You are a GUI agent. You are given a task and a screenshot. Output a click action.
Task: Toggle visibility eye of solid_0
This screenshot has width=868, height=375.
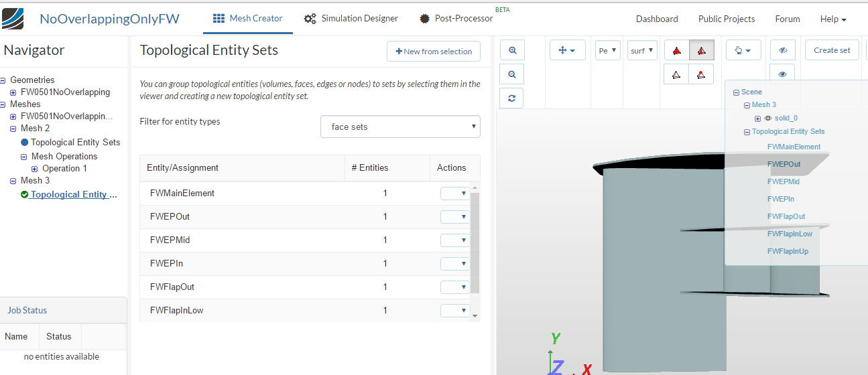point(767,118)
